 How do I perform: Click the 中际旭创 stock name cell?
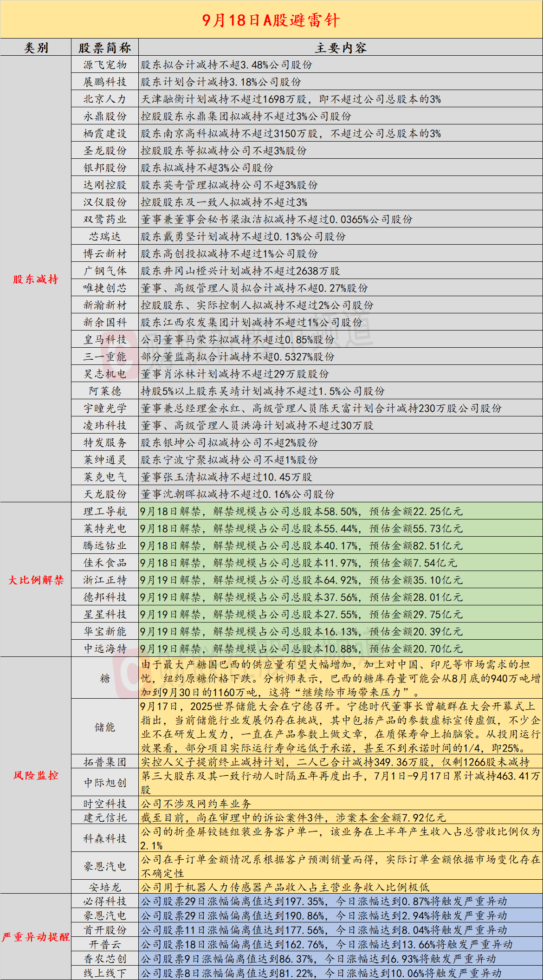click(x=105, y=783)
